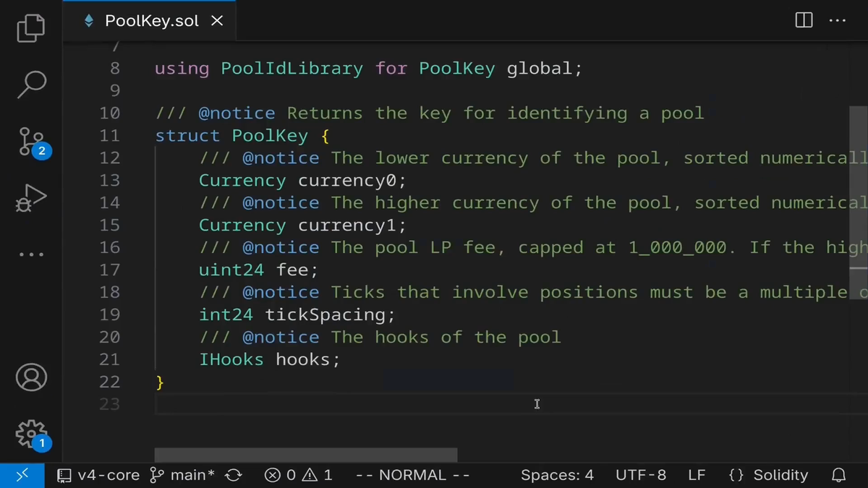The width and height of the screenshot is (868, 488).
Task: Open the Explorer files view
Action: coord(31,27)
